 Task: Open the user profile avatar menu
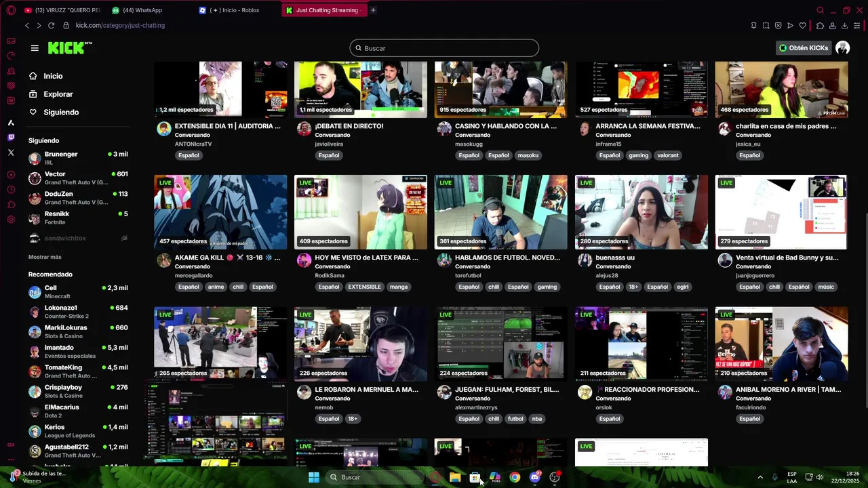(843, 48)
